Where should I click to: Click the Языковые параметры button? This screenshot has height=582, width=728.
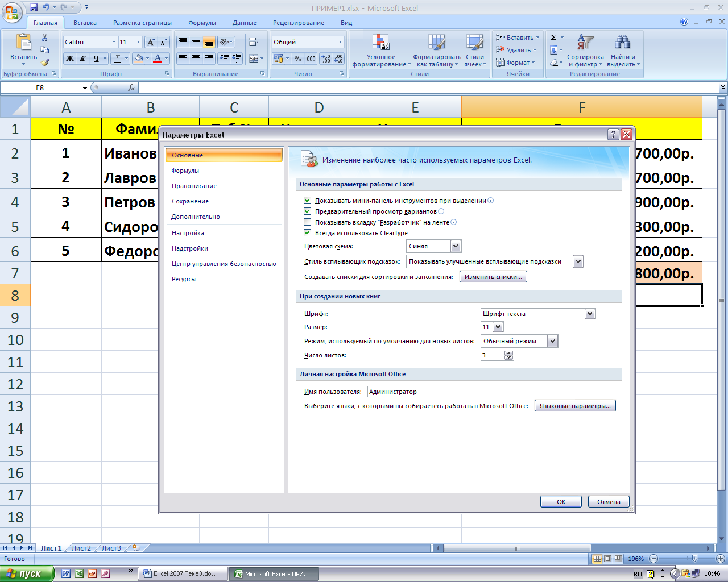click(x=575, y=406)
